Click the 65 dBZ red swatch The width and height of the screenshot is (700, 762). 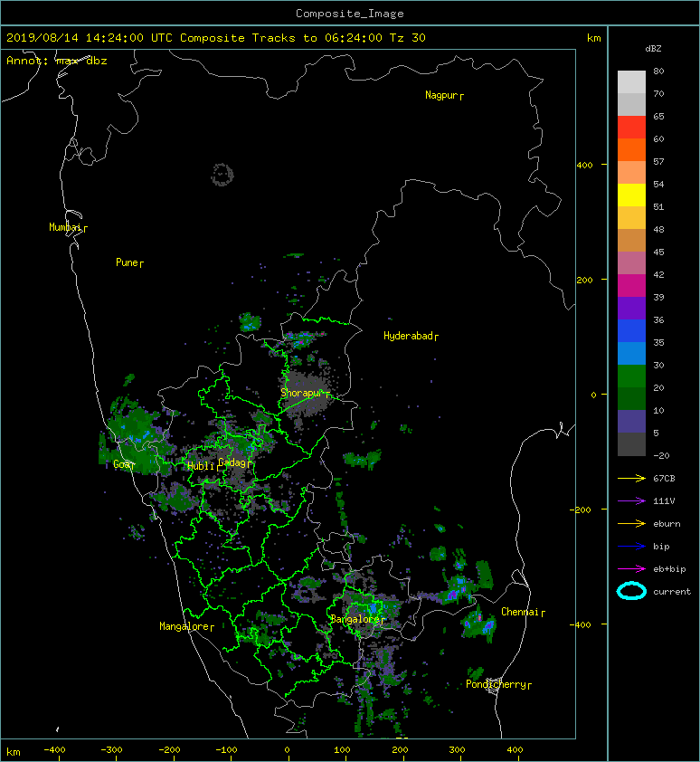(631, 127)
